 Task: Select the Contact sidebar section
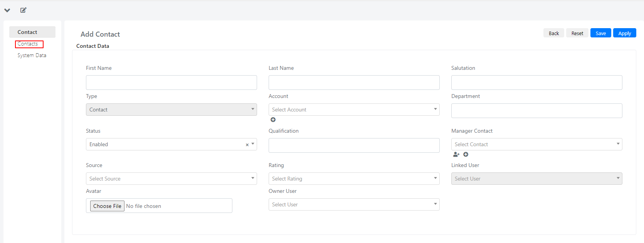pos(32,32)
